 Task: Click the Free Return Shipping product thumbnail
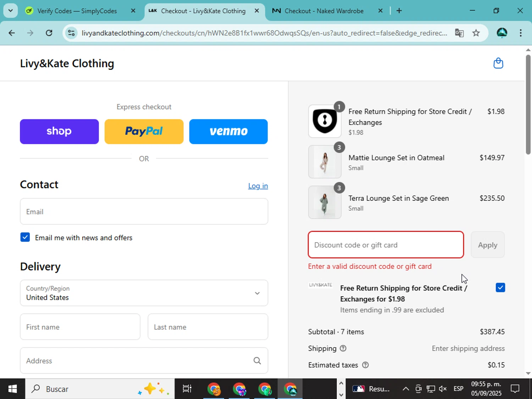[x=325, y=121]
